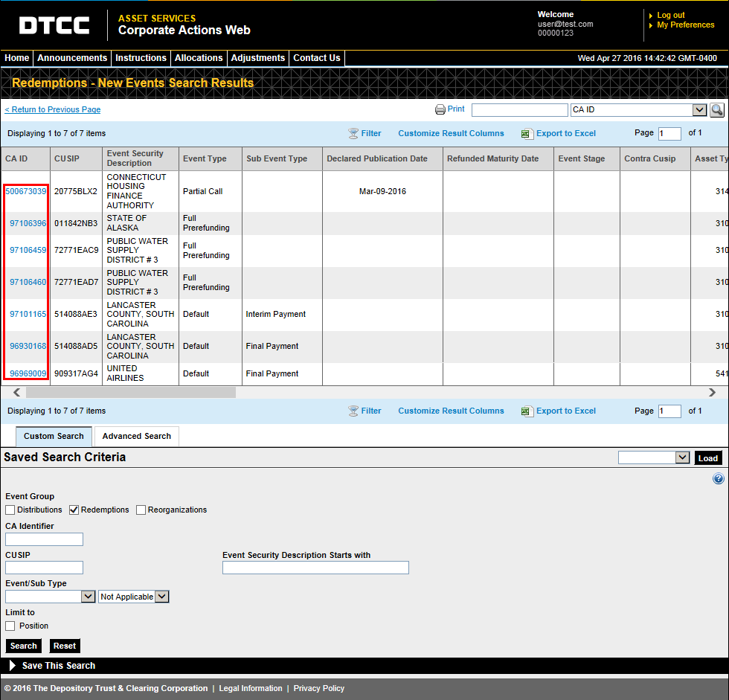Click the magnifying glass search icon

(x=716, y=110)
